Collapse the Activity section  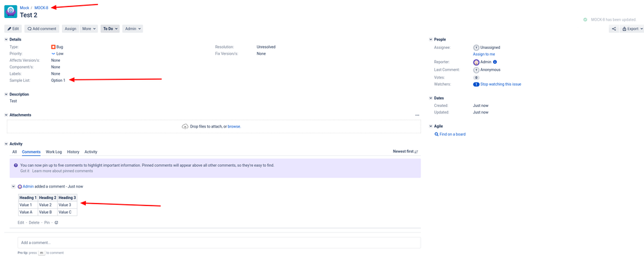[x=6, y=144]
